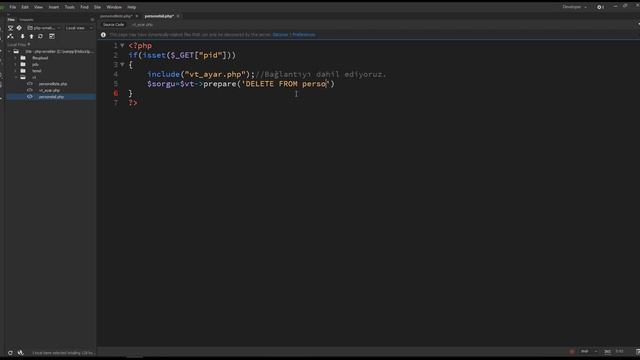Toggle INS insert mode in status bar
This screenshot has height=360, width=640.
pos(607,351)
